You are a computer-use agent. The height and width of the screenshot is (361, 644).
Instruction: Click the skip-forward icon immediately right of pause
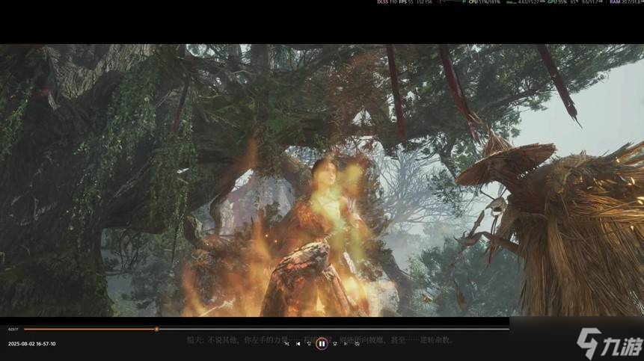pos(335,344)
